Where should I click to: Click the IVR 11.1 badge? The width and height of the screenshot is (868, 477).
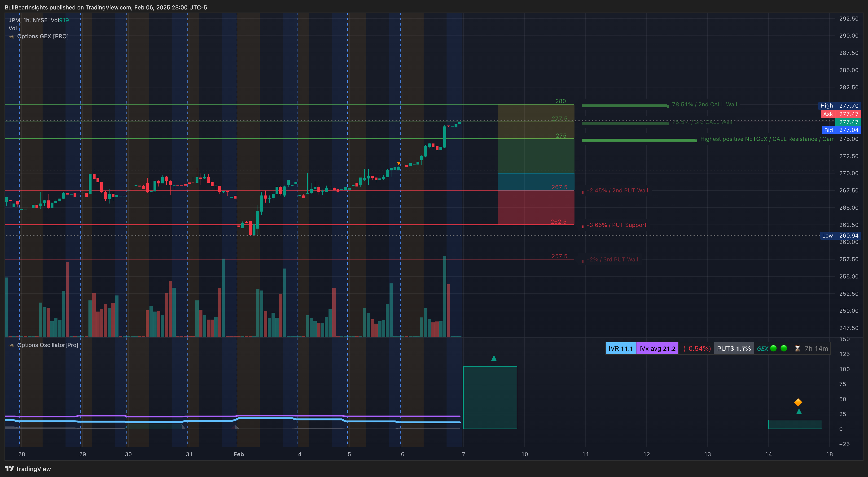click(621, 349)
